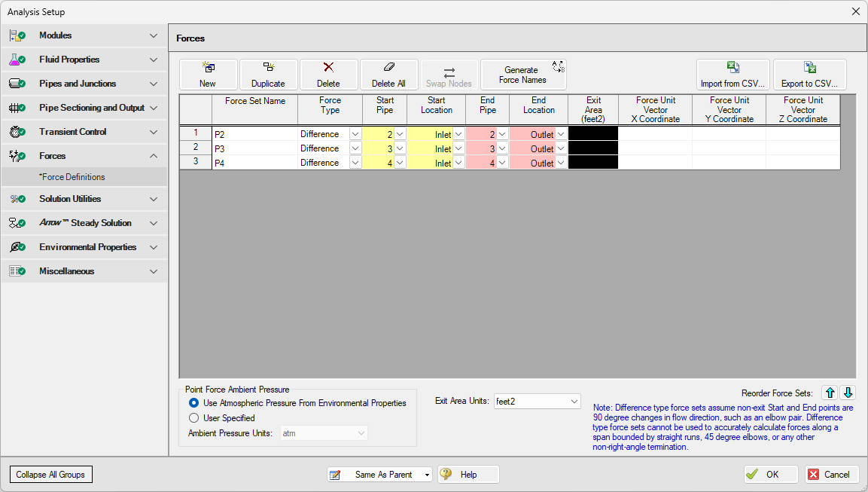The width and height of the screenshot is (868, 492).
Task: Expand the Arrow Steady Solution group
Action: click(154, 223)
